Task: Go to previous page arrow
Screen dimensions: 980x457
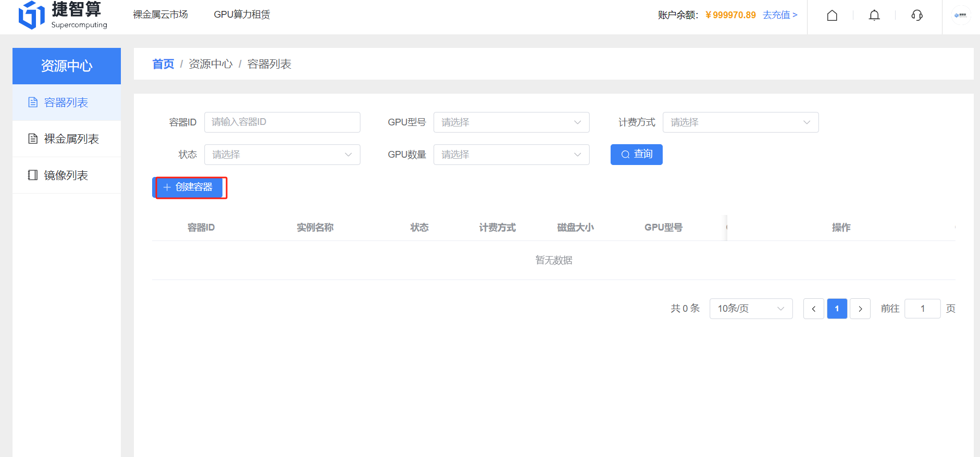Action: (814, 309)
